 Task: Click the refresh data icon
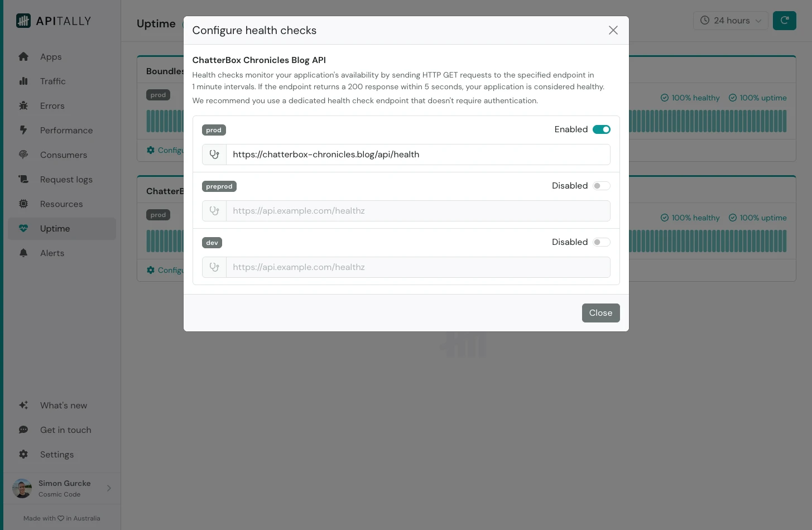coord(785,20)
